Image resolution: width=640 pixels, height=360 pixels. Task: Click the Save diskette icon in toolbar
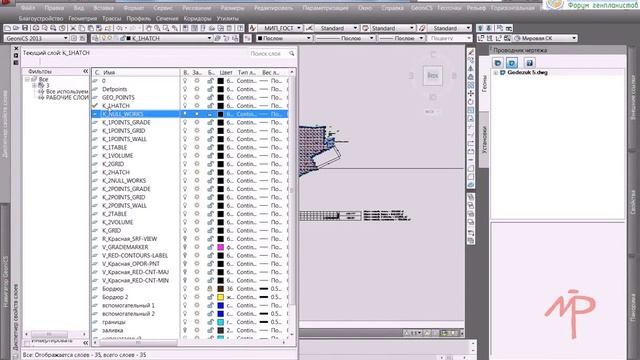[25, 28]
